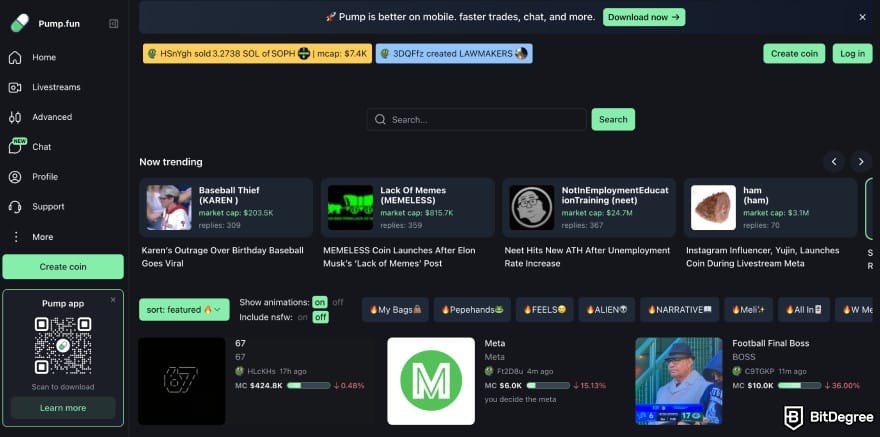Set Include nsfw to off
This screenshot has height=437, width=880.
[320, 318]
